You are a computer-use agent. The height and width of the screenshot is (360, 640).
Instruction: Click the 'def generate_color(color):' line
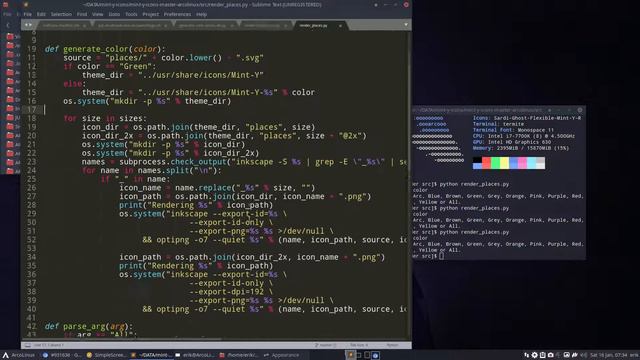pyautogui.click(x=105, y=49)
